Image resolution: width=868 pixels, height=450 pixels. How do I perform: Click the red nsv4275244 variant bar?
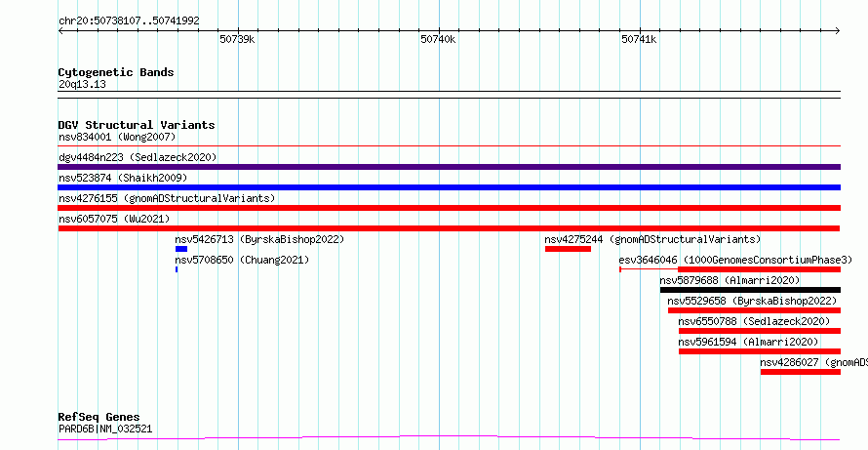568,249
